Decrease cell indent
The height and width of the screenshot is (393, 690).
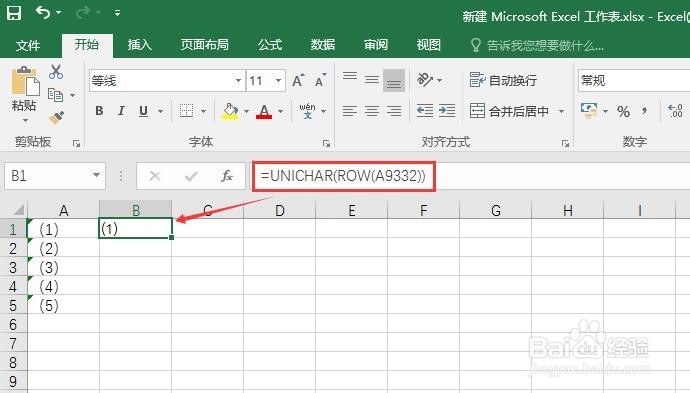pyautogui.click(x=425, y=111)
